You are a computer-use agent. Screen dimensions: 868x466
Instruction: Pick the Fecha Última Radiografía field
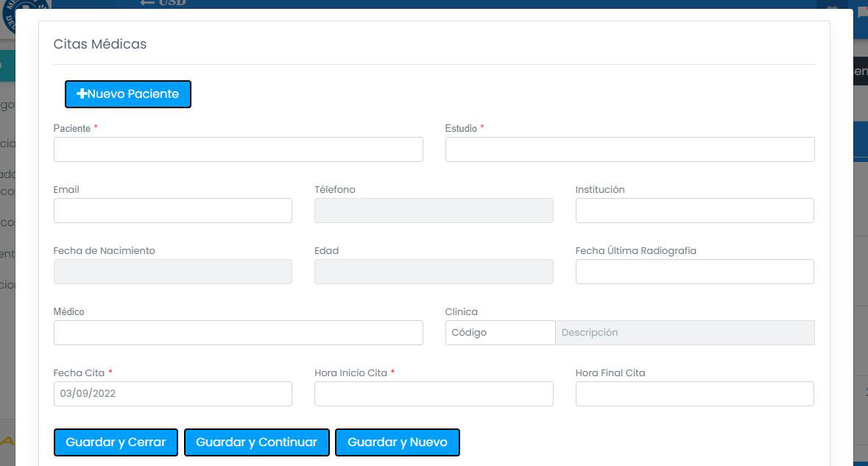[694, 272]
